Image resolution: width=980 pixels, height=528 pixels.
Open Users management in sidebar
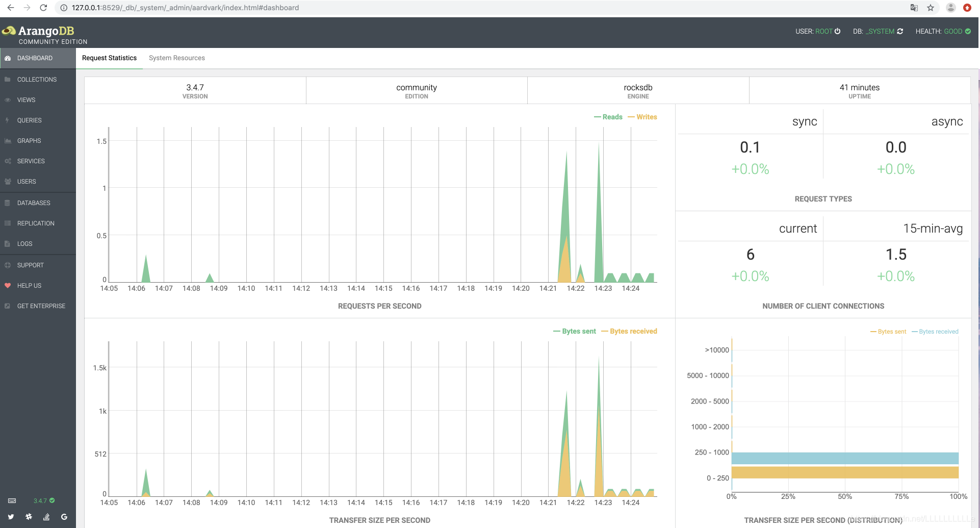(38, 182)
